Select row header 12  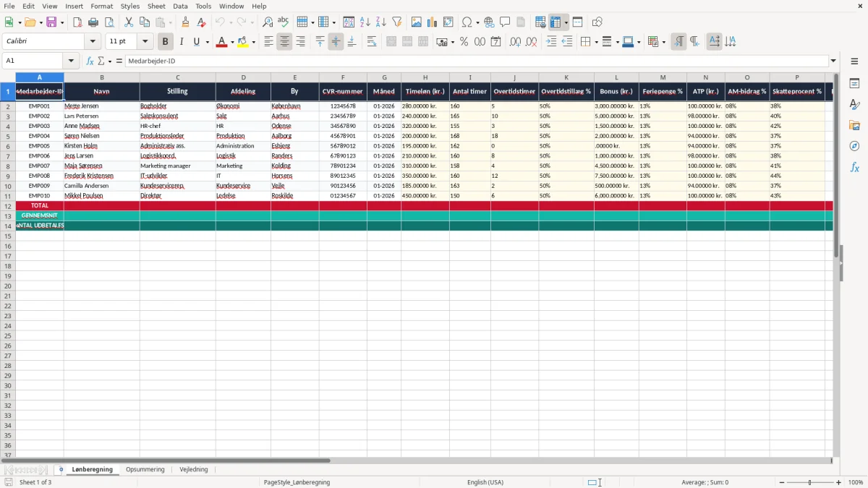click(x=8, y=206)
